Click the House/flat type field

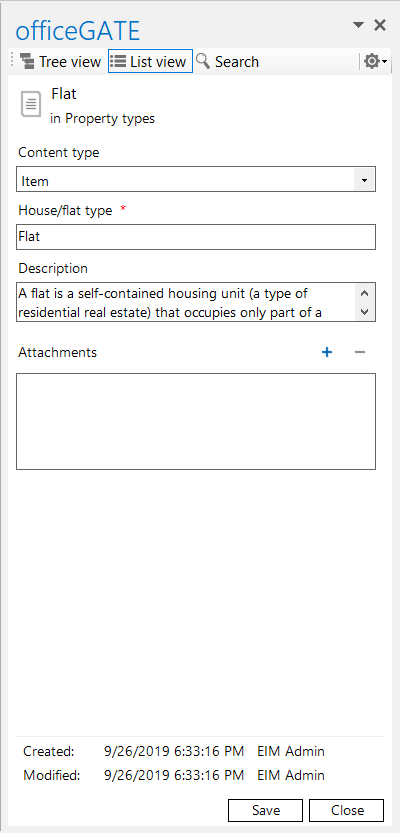[196, 237]
